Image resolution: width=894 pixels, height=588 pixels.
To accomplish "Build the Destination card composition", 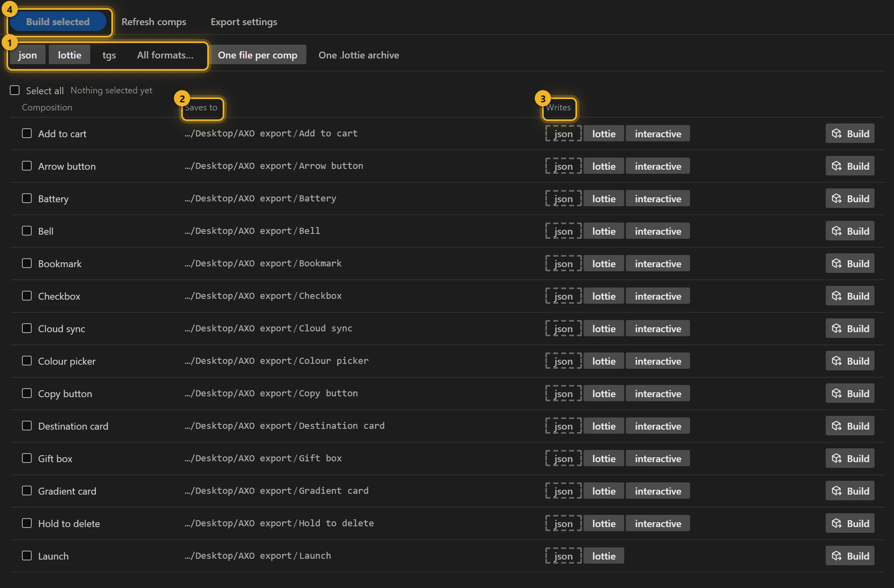I will pyautogui.click(x=850, y=426).
